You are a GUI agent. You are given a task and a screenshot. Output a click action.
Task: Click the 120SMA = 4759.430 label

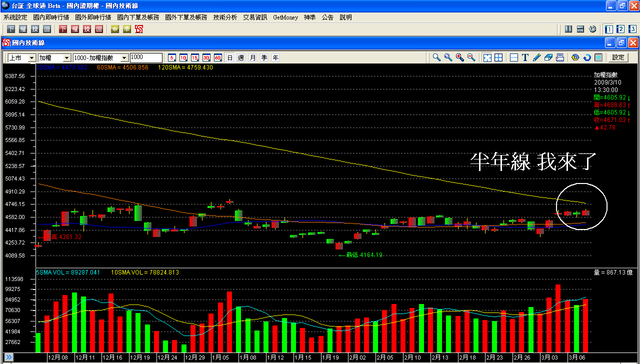tap(186, 67)
